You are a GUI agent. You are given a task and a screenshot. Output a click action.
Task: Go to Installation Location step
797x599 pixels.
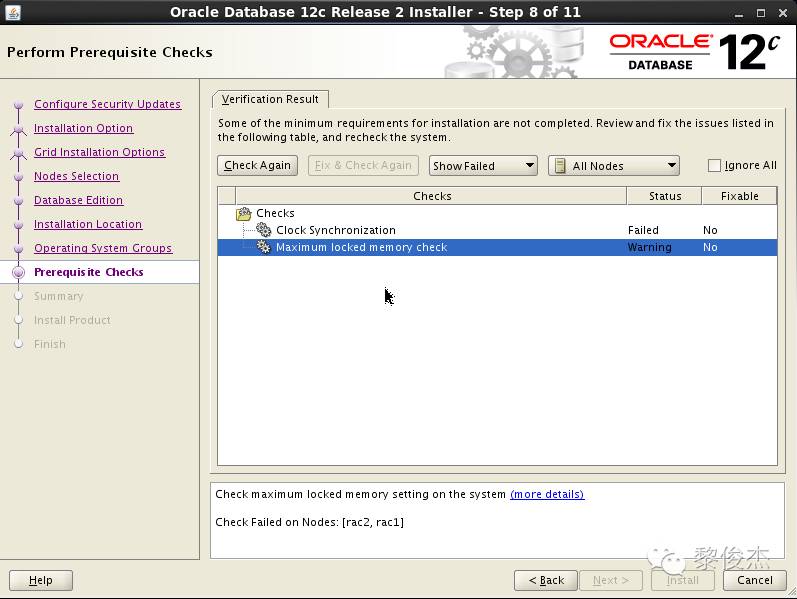coord(88,224)
